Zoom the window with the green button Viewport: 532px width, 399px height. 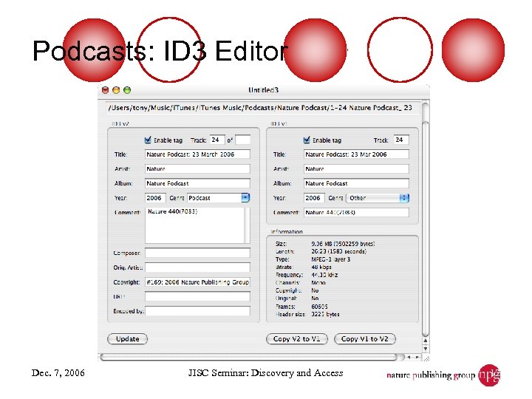click(x=127, y=90)
